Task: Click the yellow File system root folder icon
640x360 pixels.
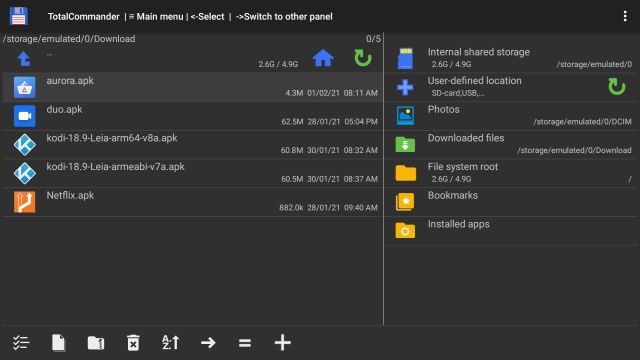Action: point(405,173)
